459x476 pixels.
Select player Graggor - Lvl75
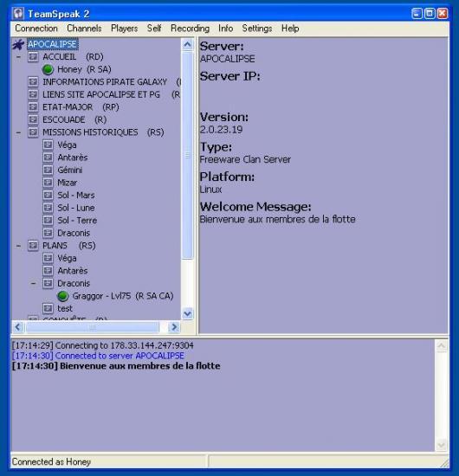point(123,296)
